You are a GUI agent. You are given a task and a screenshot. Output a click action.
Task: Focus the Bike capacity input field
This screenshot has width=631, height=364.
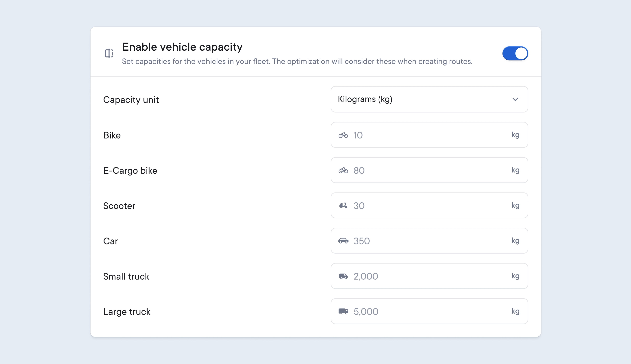click(x=429, y=135)
